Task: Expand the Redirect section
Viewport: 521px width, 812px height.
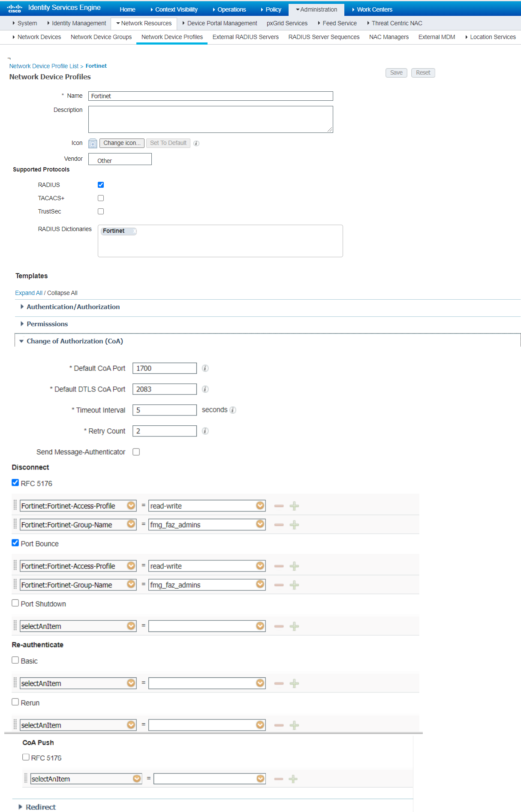Action: pyautogui.click(x=21, y=807)
